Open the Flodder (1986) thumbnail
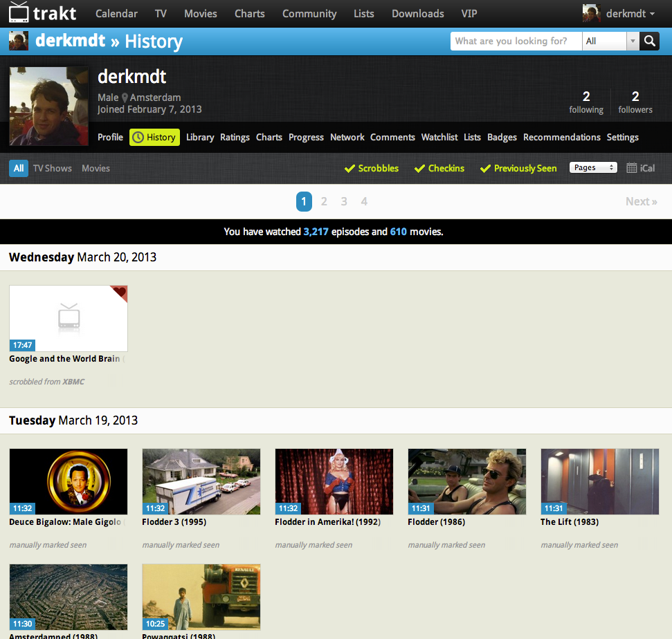 [x=467, y=482]
